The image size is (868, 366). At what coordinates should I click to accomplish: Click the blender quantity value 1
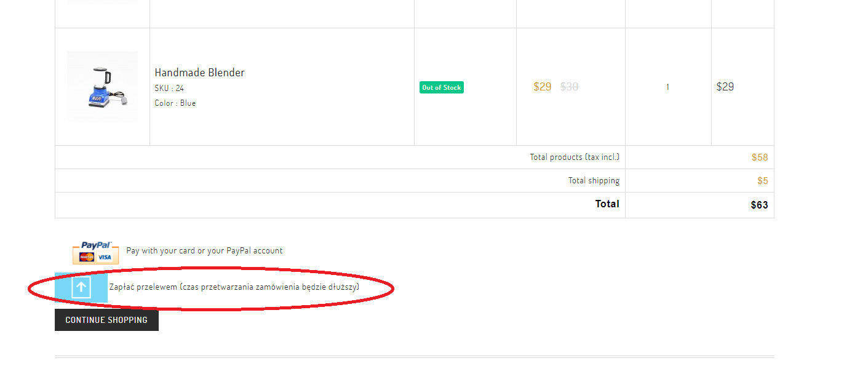coord(667,87)
